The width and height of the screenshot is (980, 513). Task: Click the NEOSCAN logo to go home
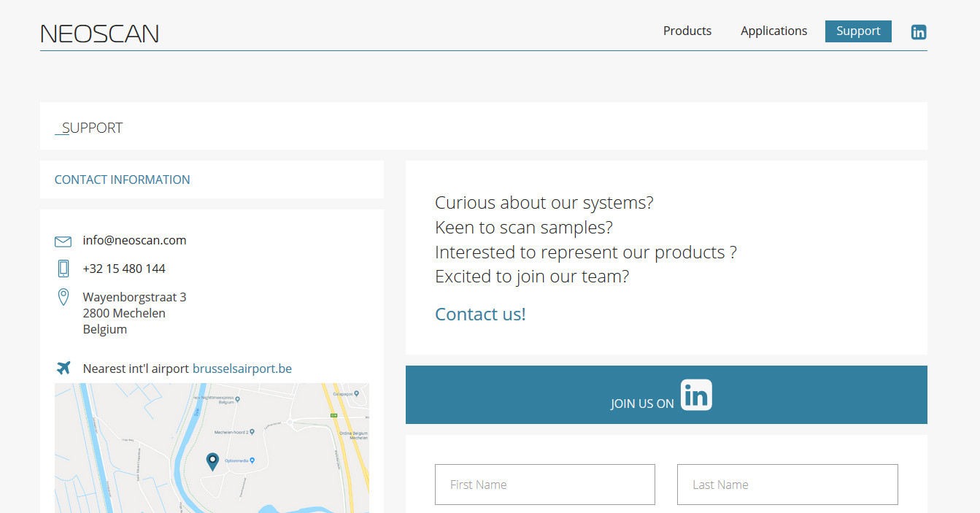tap(99, 34)
